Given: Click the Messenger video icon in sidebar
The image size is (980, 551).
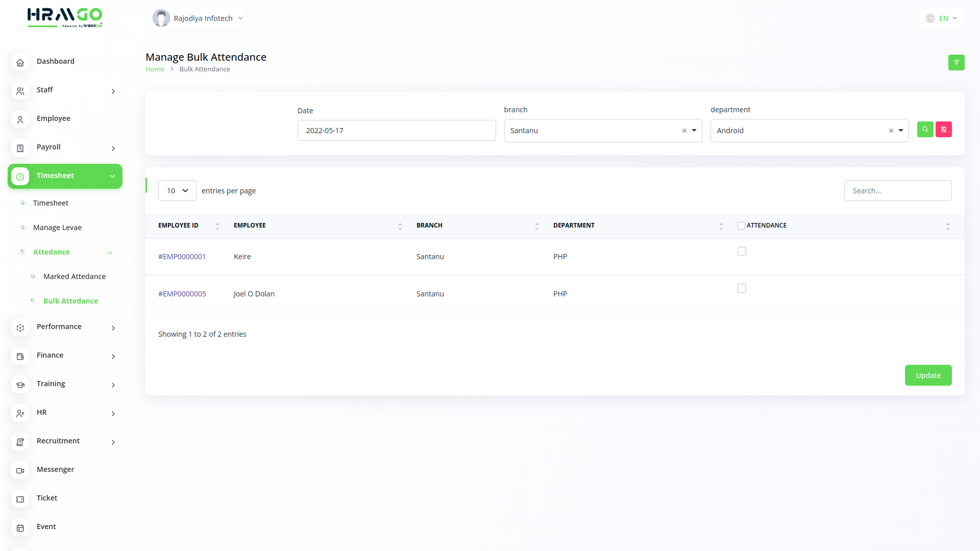Looking at the screenshot, I should 20,470.
